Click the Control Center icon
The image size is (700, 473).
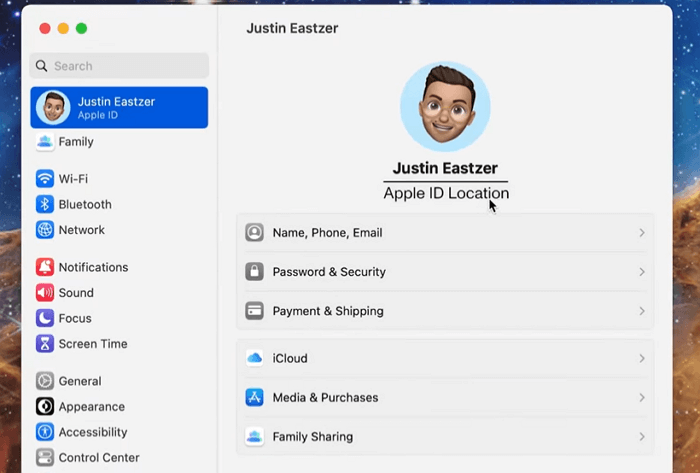coord(45,457)
